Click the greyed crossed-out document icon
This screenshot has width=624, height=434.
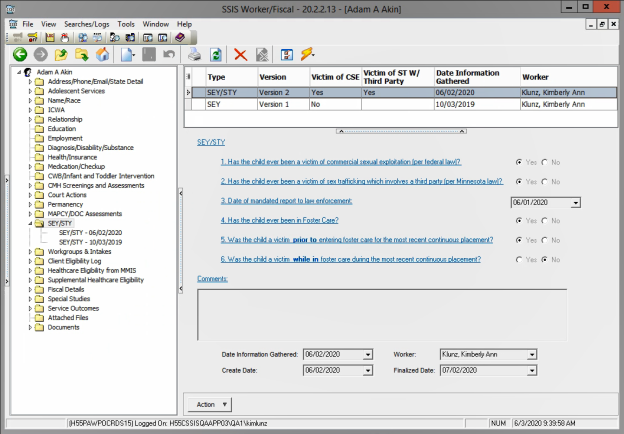pos(262,54)
